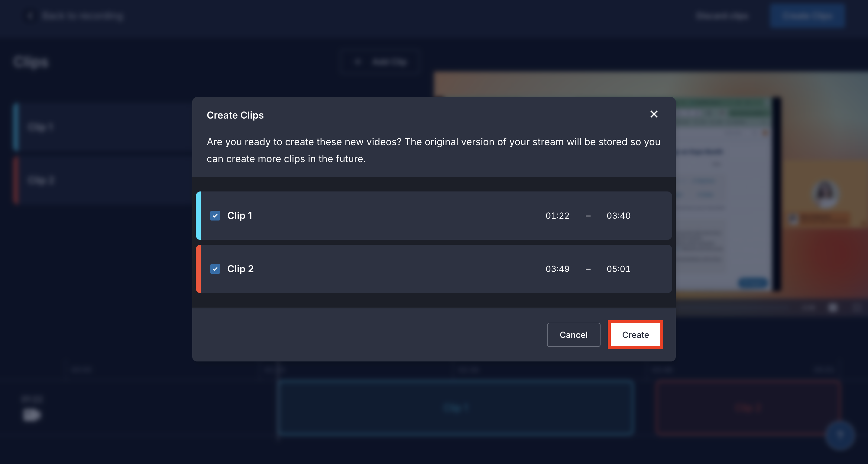This screenshot has width=868, height=464.
Task: Click the Clip 2 name label
Action: pos(240,269)
